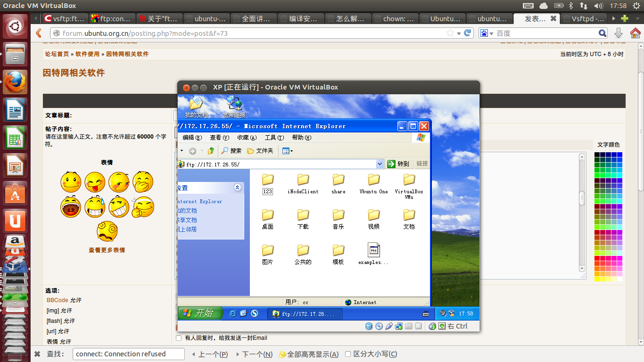Switch to the vsftp:ft... Firefox tab

point(65,19)
